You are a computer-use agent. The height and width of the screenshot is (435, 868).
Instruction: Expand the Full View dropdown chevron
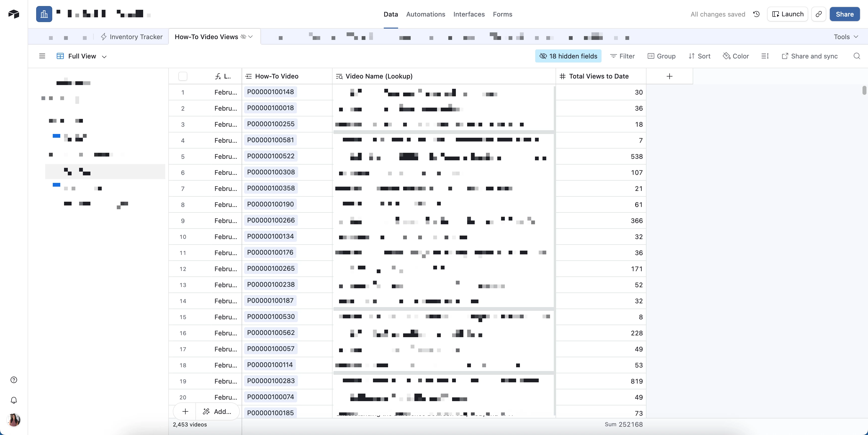(x=104, y=56)
